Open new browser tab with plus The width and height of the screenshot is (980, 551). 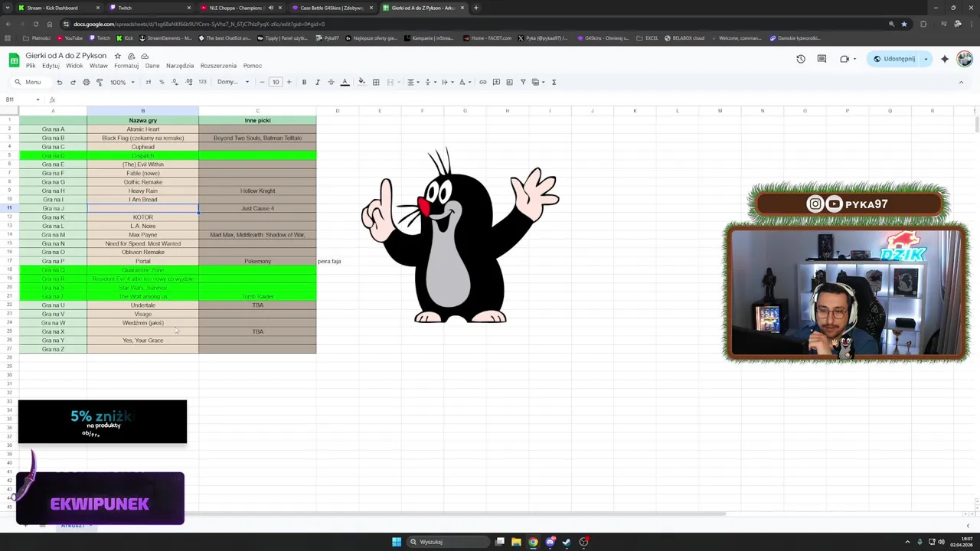pyautogui.click(x=475, y=8)
